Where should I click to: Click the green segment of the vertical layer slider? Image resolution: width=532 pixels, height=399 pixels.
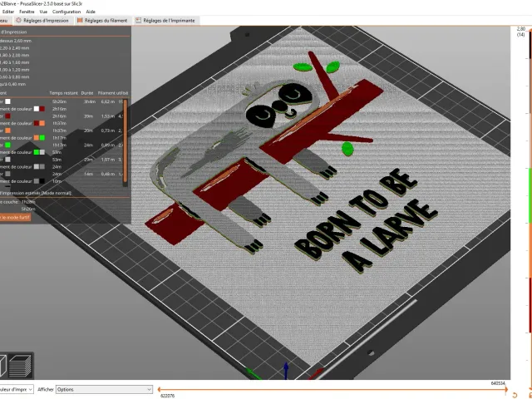(x=530, y=196)
